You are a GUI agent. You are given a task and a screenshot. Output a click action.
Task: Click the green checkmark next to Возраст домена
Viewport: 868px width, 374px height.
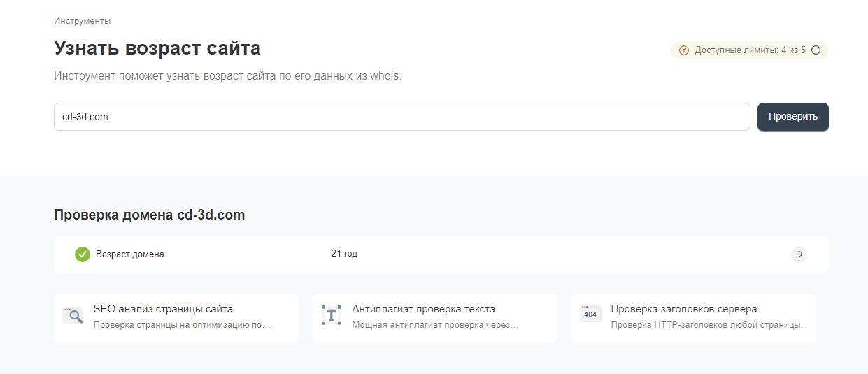coord(83,254)
